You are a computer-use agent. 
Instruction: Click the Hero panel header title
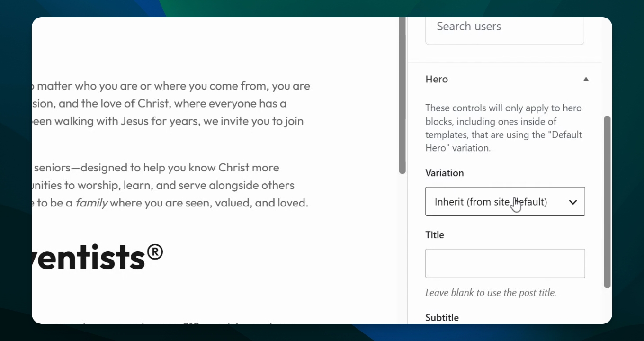click(x=437, y=79)
